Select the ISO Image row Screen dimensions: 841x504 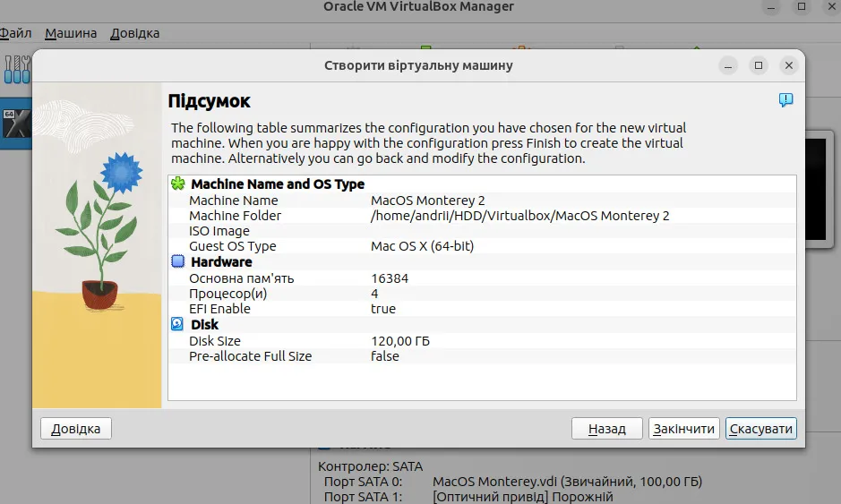click(482, 231)
